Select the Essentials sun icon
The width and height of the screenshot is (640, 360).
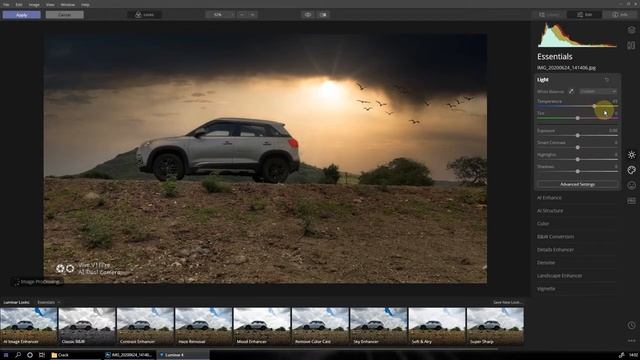631,155
